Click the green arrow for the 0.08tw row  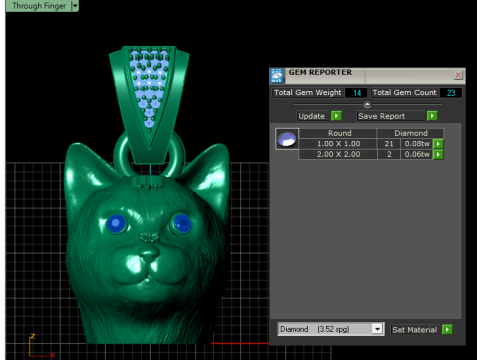click(438, 144)
